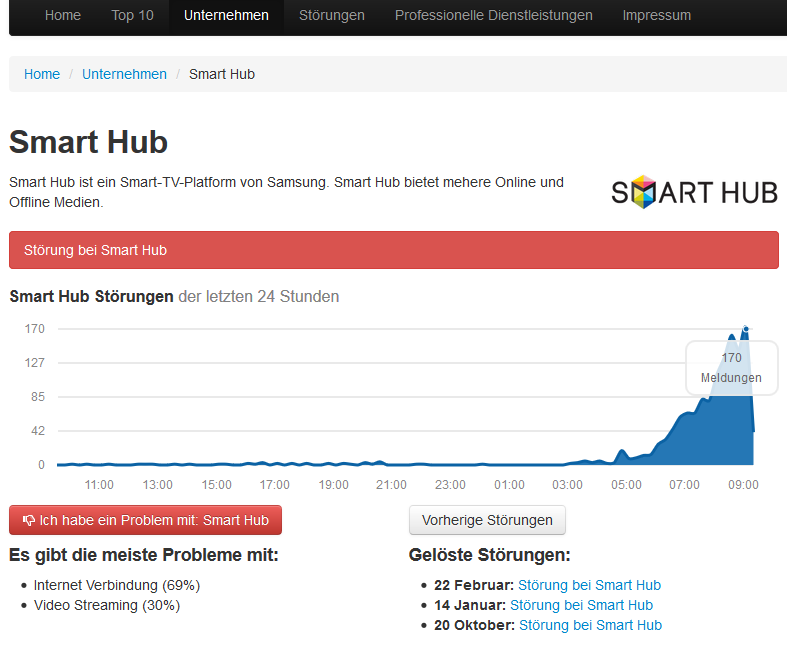This screenshot has width=787, height=657.
Task: Open the Home menu item
Action: point(63,16)
